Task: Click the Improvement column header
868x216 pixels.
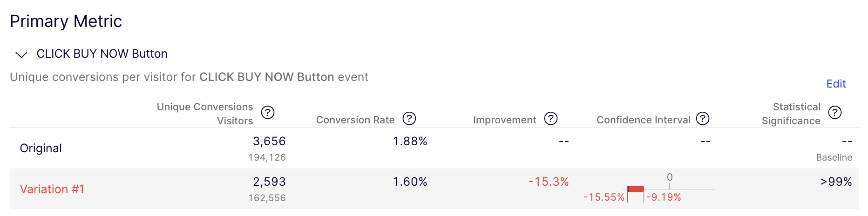Action: (x=505, y=120)
